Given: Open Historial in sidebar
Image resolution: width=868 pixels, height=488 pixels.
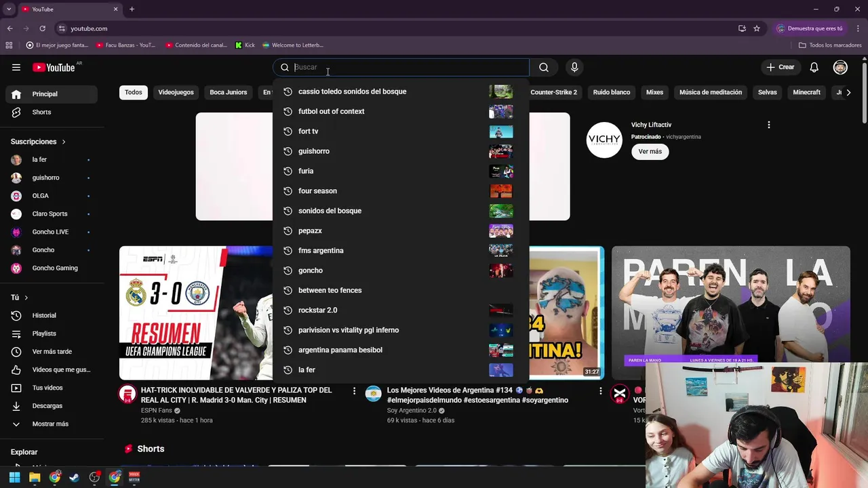Looking at the screenshot, I should coord(53,315).
